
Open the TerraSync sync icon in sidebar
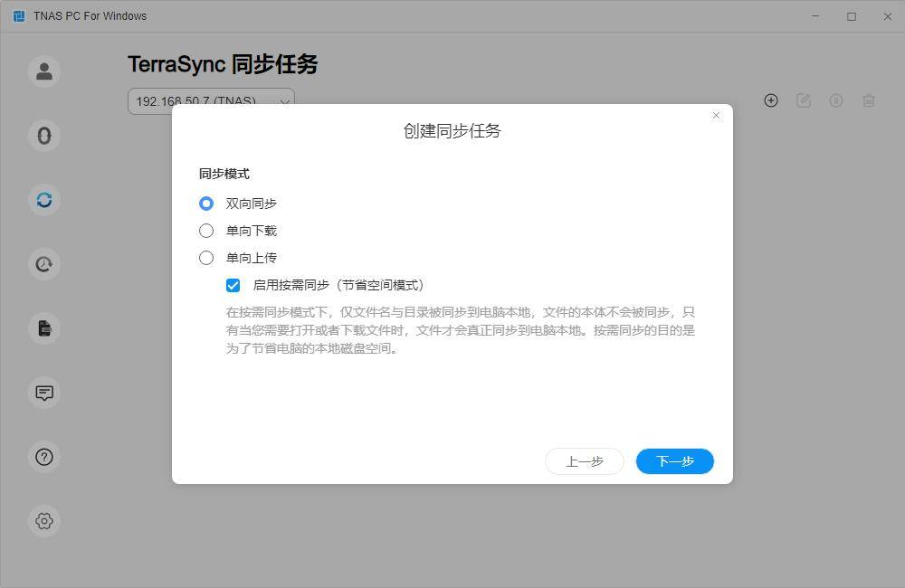click(x=44, y=200)
